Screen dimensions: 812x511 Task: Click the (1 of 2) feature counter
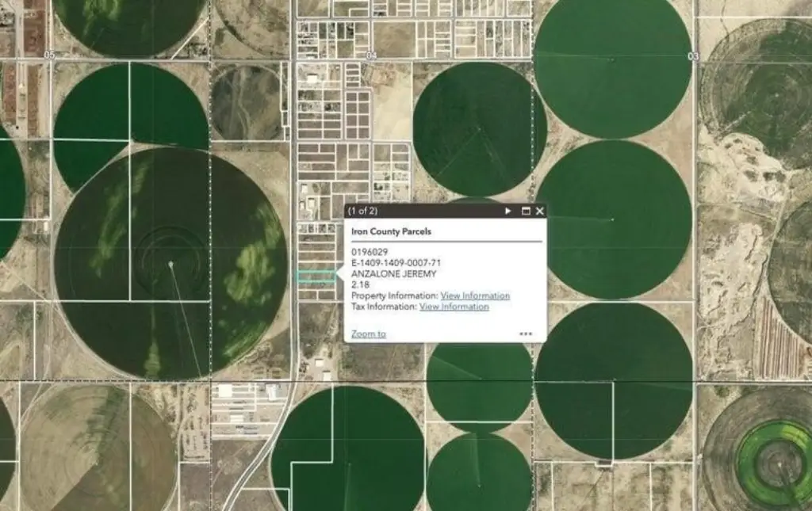tap(363, 212)
